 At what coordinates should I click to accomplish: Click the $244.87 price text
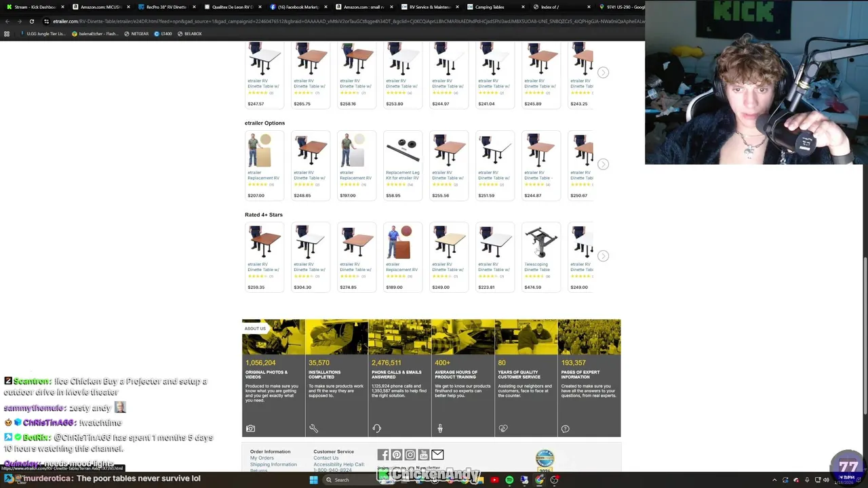coord(532,196)
